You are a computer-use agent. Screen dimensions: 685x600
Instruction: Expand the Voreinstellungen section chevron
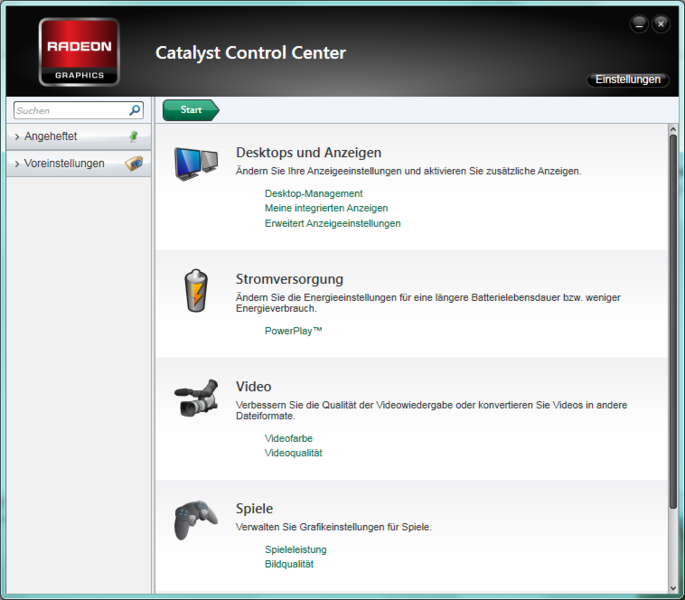click(17, 164)
